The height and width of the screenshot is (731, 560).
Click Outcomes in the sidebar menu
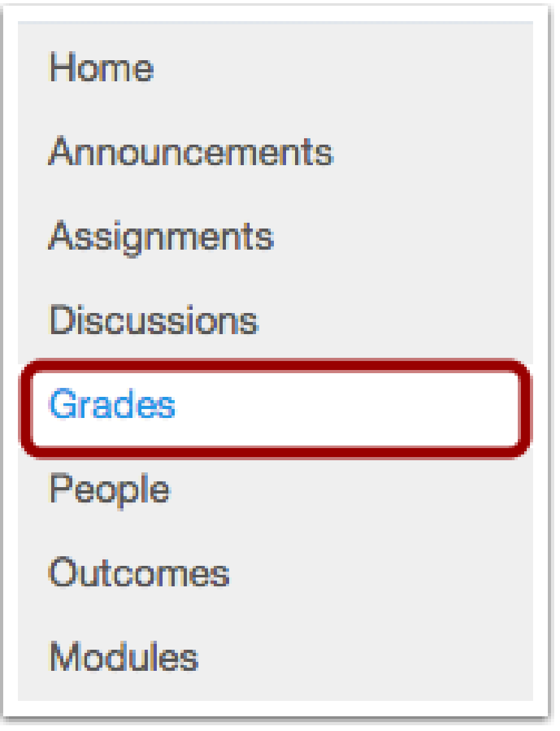[139, 573]
